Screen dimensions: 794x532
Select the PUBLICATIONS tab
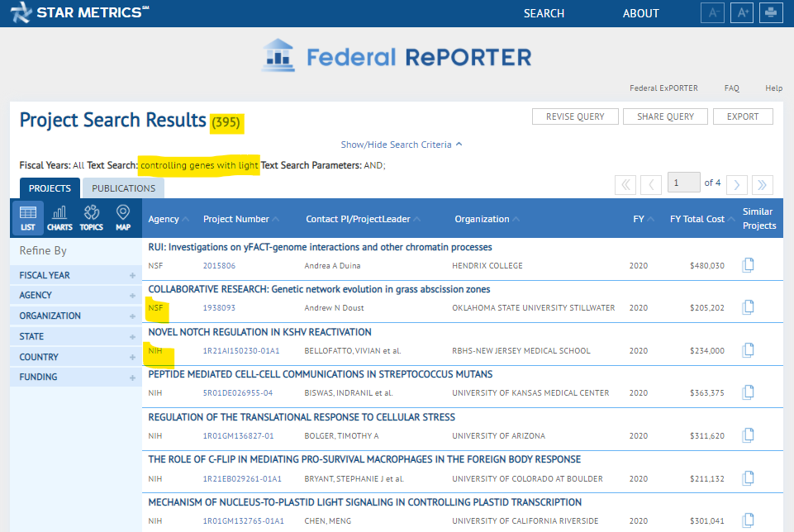[x=124, y=188]
